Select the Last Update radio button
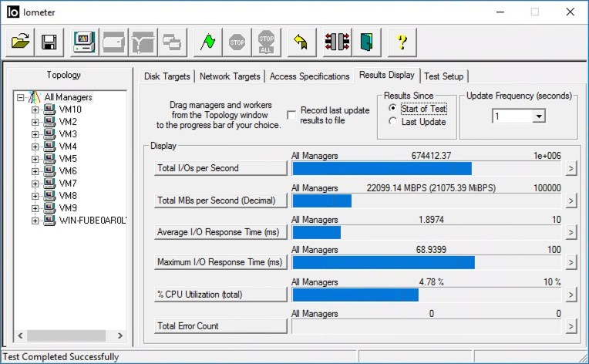The height and width of the screenshot is (364, 589). point(392,121)
